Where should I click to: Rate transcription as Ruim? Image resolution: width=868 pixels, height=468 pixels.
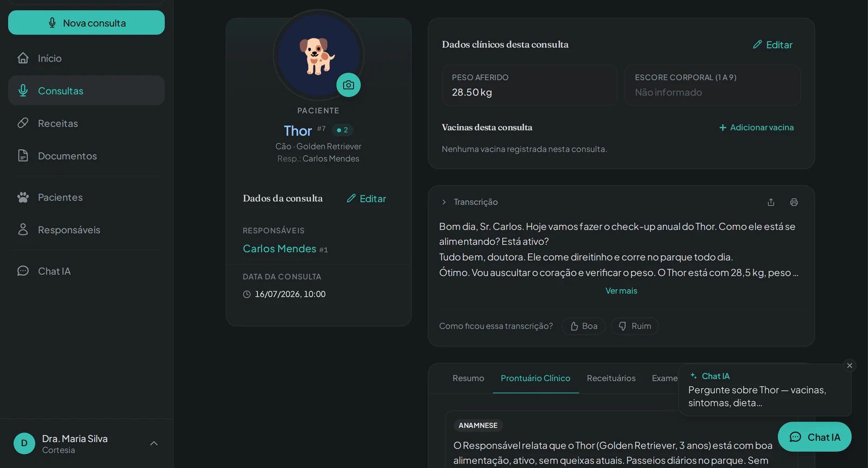click(635, 326)
